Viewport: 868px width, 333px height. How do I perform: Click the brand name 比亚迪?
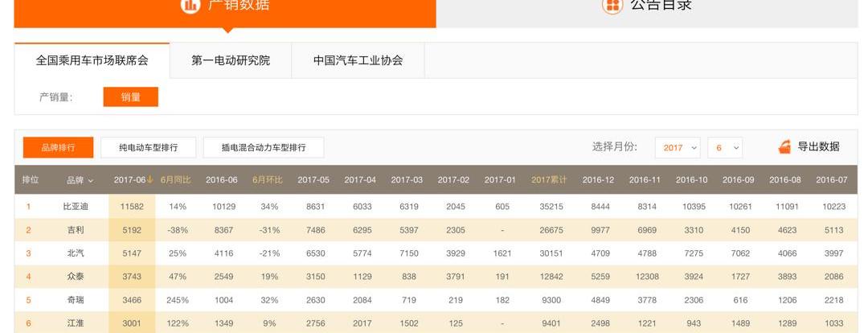tap(76, 207)
